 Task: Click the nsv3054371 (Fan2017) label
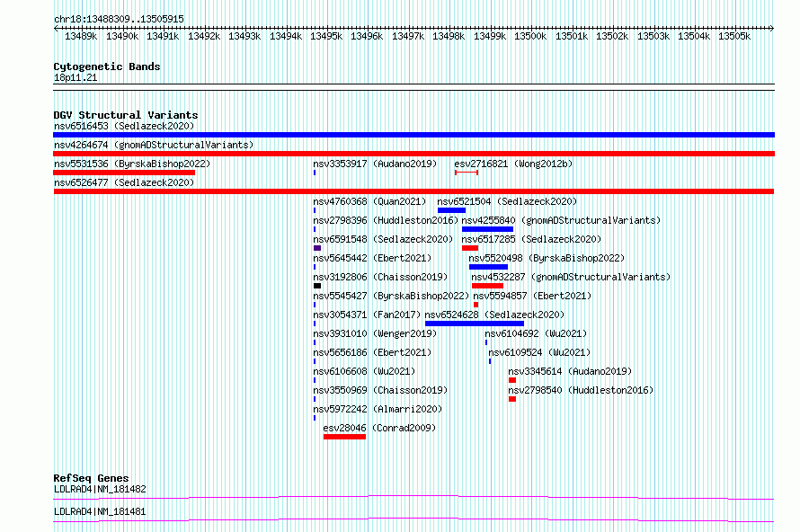pos(367,315)
